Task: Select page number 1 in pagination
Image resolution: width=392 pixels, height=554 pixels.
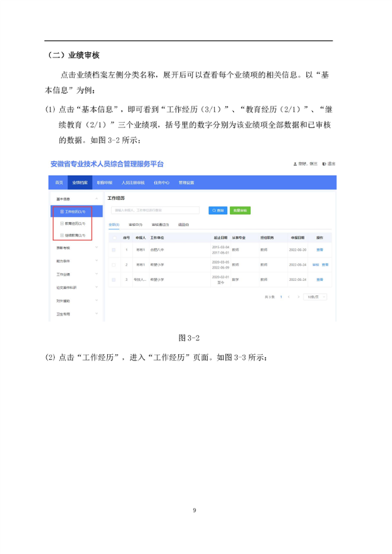Action: point(281,297)
